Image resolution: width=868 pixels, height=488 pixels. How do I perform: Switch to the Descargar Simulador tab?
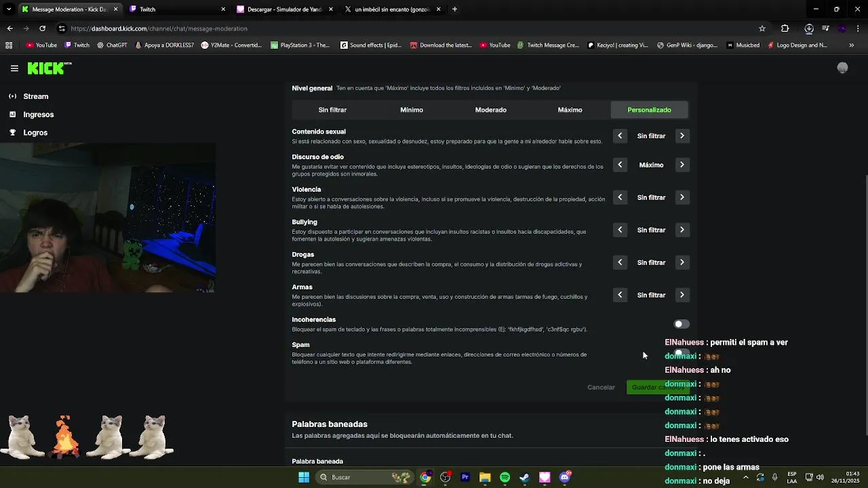pyautogui.click(x=285, y=9)
